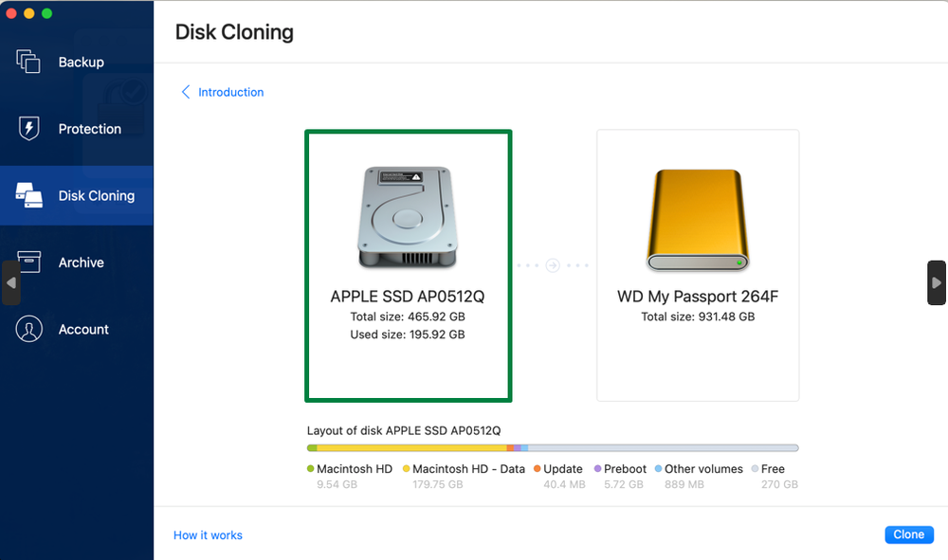Screen dimensions: 948x560
Task: Start cloning with the Clone button
Action: pyautogui.click(x=908, y=534)
